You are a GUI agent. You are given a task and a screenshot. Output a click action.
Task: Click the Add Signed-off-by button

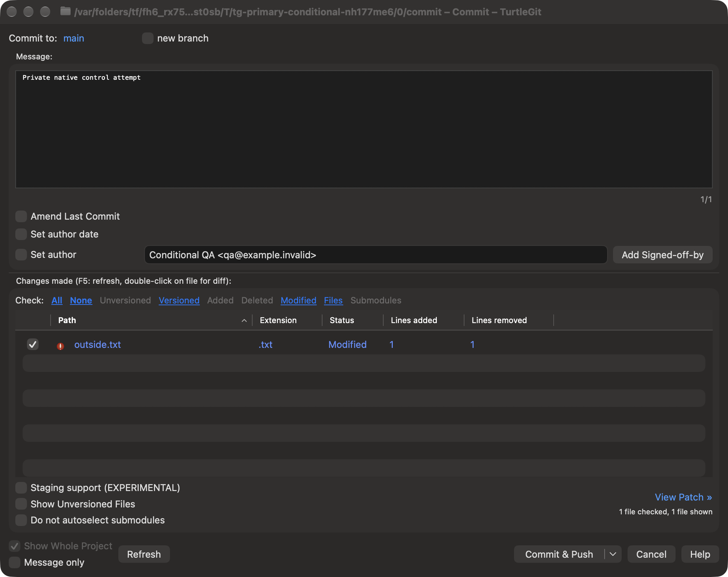tap(662, 255)
